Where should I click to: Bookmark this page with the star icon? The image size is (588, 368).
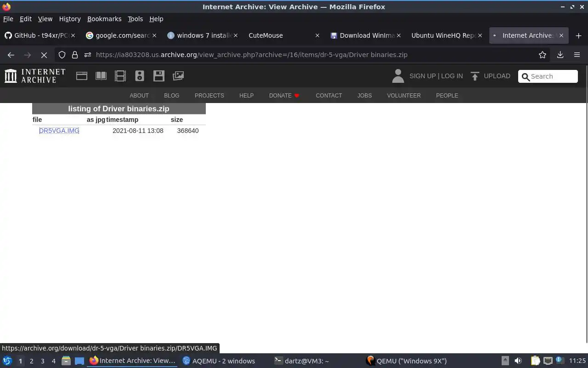tap(543, 55)
